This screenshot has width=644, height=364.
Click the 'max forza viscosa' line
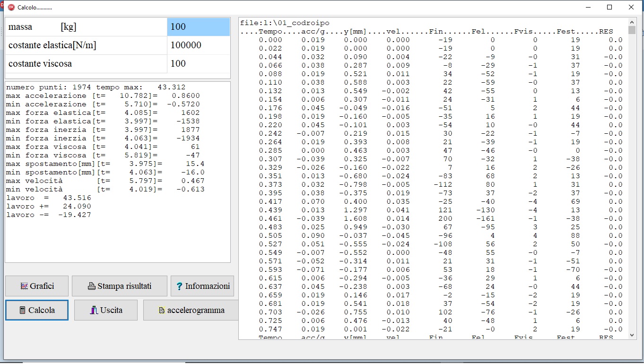pos(103,147)
